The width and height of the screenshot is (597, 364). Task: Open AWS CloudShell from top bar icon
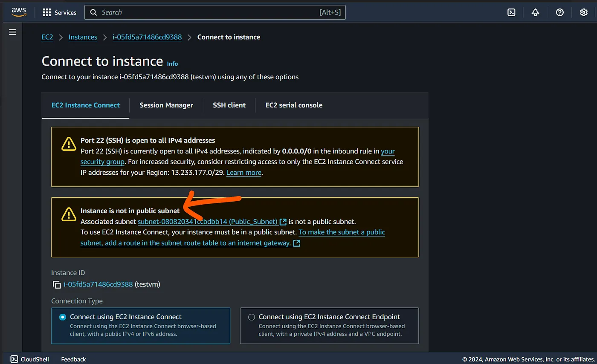[x=511, y=12]
